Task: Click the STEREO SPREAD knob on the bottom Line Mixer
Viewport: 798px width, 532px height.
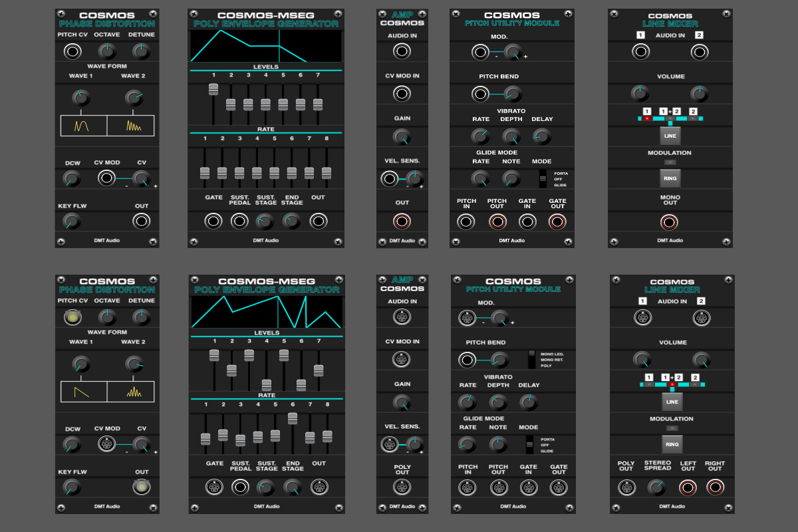Action: point(657,487)
